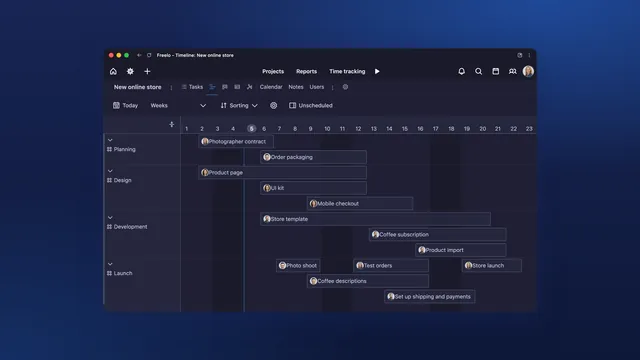
Task: Open the Store launch task bar
Action: click(492, 266)
